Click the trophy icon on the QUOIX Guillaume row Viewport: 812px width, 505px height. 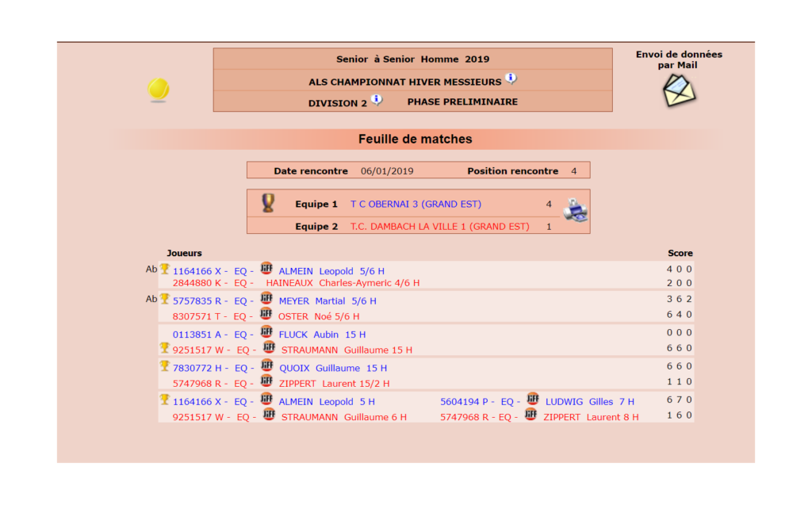(x=165, y=365)
